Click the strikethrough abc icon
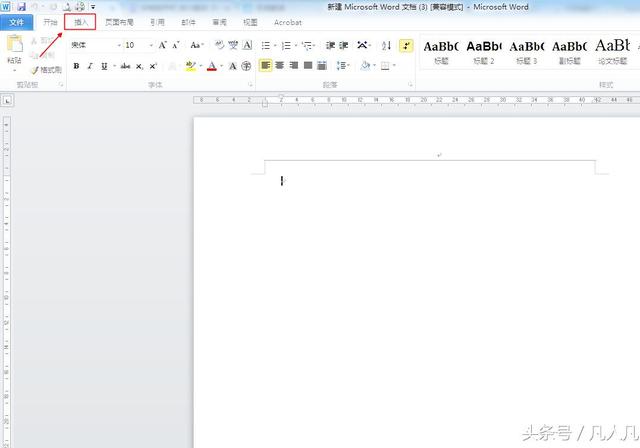 tap(125, 66)
